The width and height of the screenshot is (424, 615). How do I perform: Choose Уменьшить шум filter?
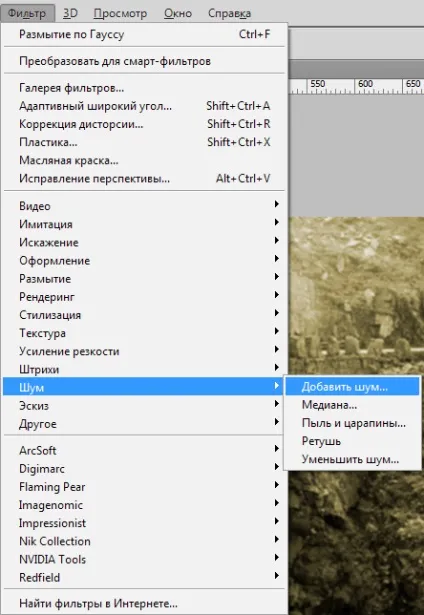coord(352,459)
